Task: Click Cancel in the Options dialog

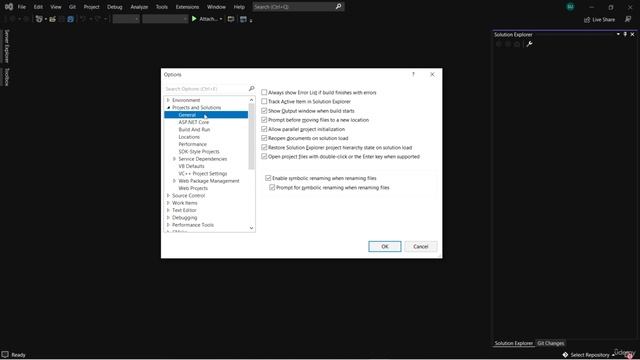Action: (x=420, y=247)
